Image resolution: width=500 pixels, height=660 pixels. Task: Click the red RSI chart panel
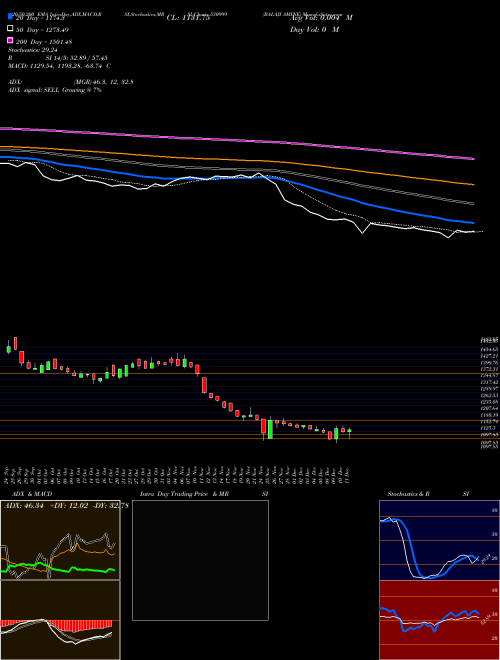click(x=439, y=620)
